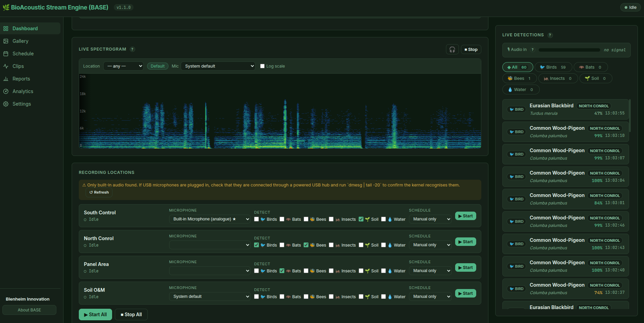644x323 pixels.
Task: Start recording at Panel Area
Action: [x=465, y=268]
